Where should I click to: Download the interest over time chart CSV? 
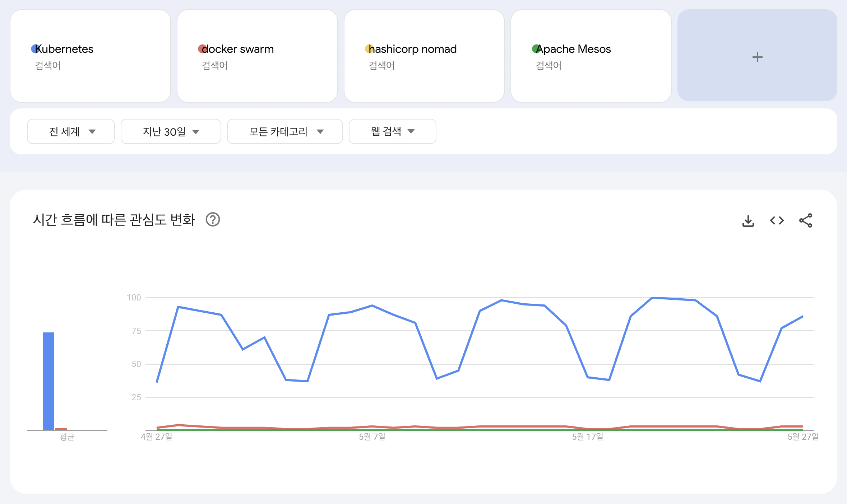point(748,220)
